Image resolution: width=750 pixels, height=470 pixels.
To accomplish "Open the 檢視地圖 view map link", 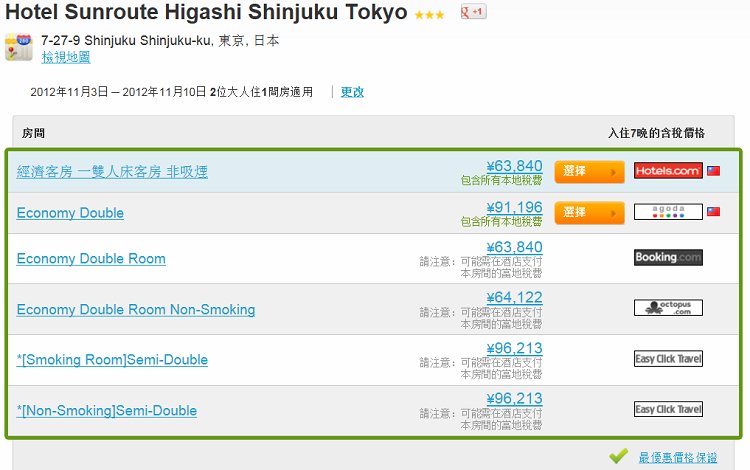I will pos(66,57).
